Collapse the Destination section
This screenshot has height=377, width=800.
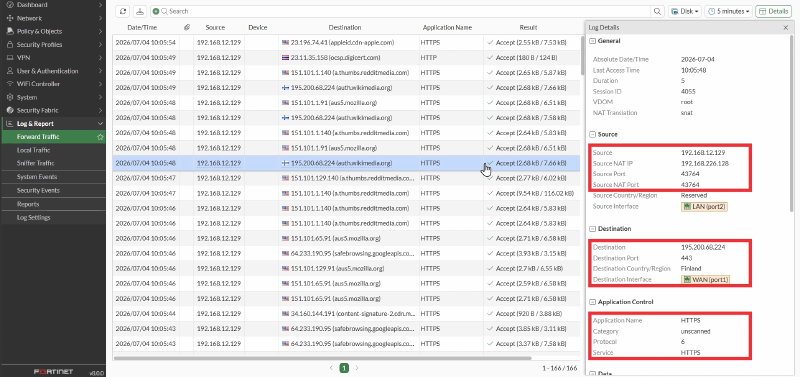click(592, 229)
